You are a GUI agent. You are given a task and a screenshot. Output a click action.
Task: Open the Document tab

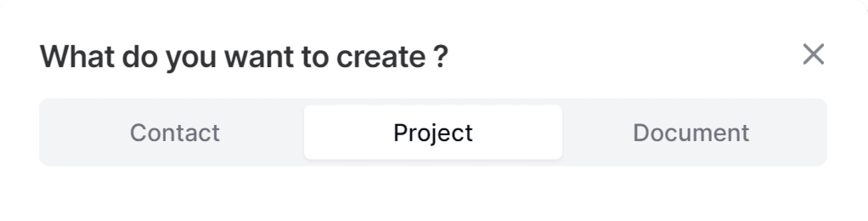(x=691, y=132)
